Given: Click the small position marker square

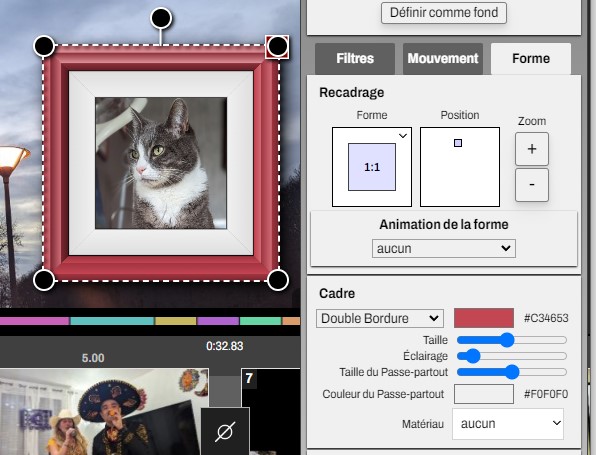Looking at the screenshot, I should click(458, 143).
